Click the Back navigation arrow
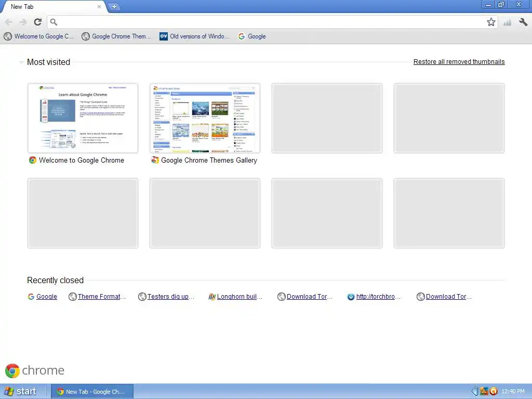This screenshot has height=399, width=532. (9, 22)
